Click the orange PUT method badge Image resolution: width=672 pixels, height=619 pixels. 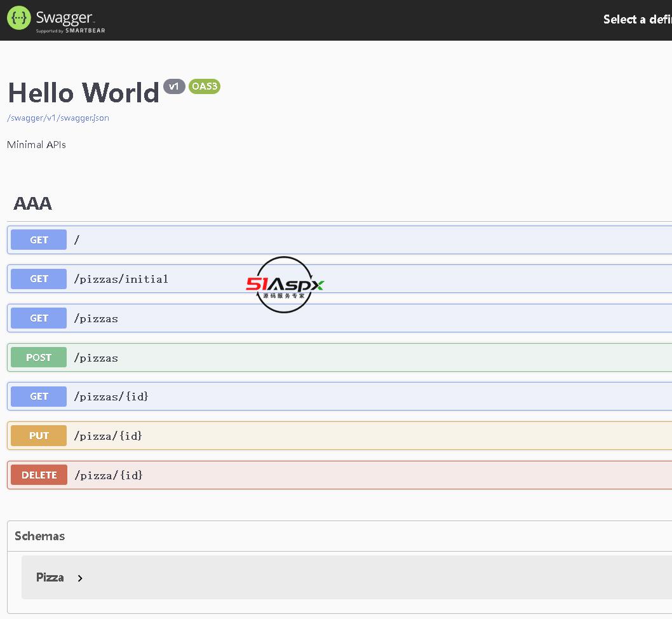[39, 436]
